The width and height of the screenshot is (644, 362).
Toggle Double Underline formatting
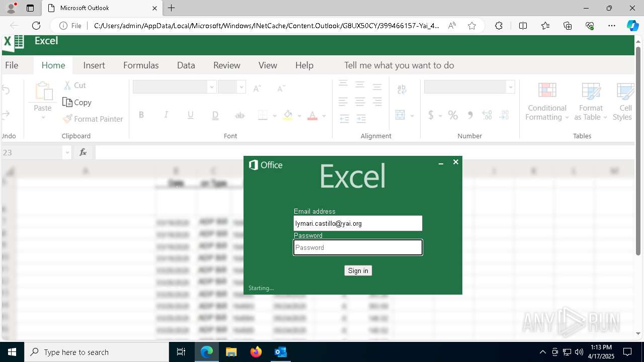(x=215, y=115)
